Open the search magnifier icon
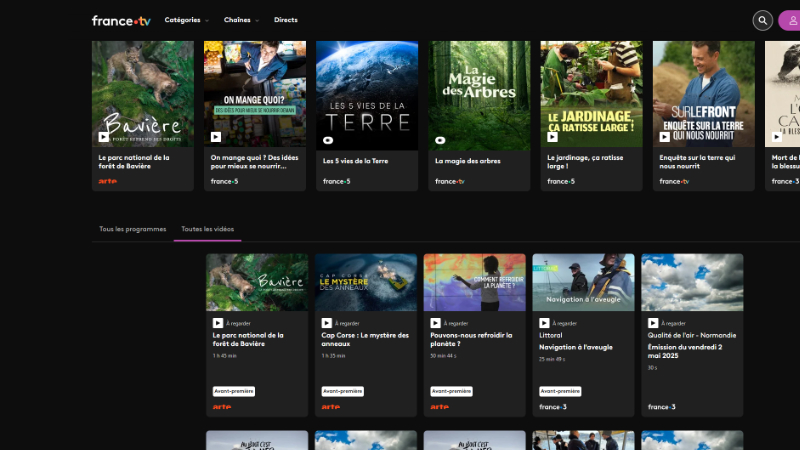This screenshot has height=450, width=800. [x=763, y=20]
